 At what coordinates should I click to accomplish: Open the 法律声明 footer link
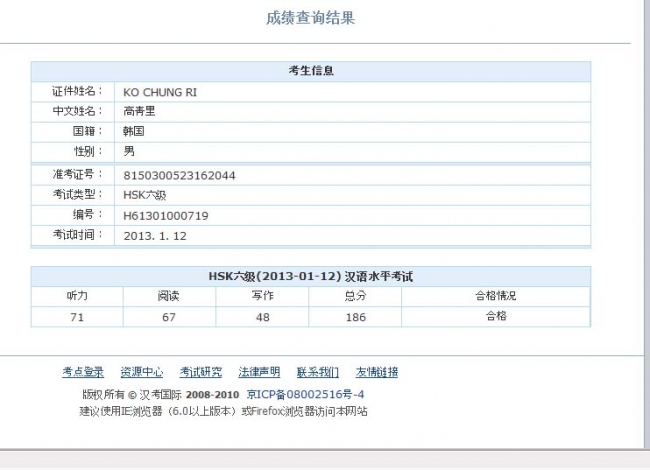pos(259,372)
